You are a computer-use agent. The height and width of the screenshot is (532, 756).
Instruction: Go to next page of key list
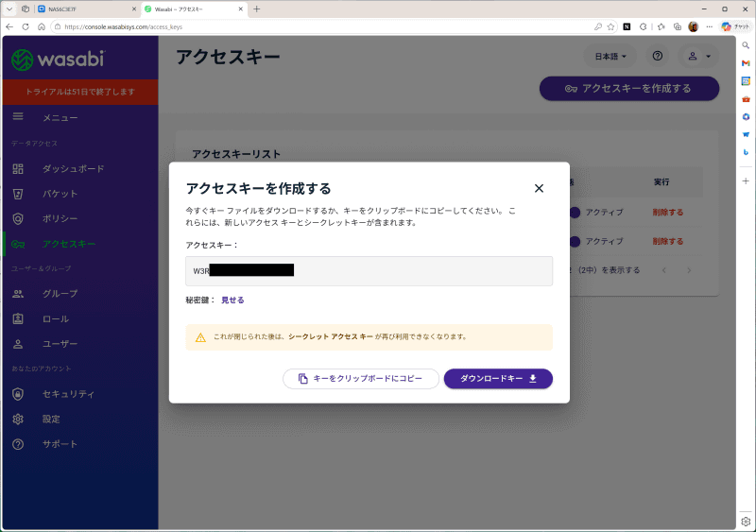(689, 270)
